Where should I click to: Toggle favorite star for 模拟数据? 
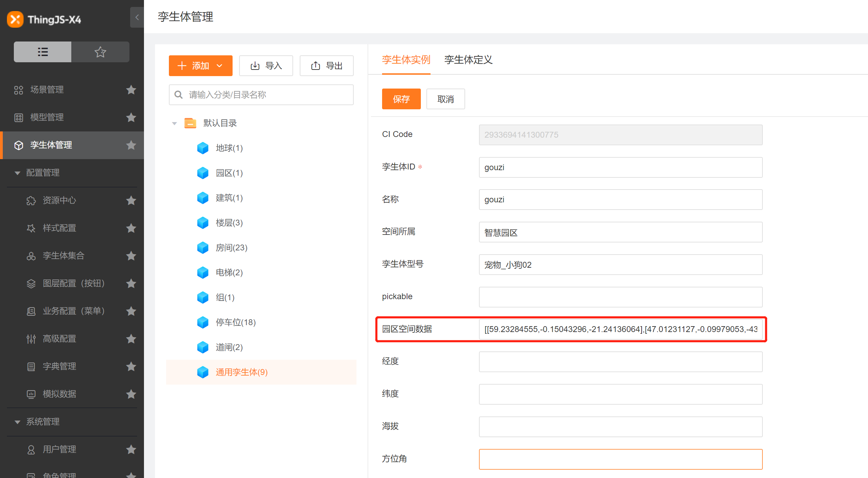point(131,394)
